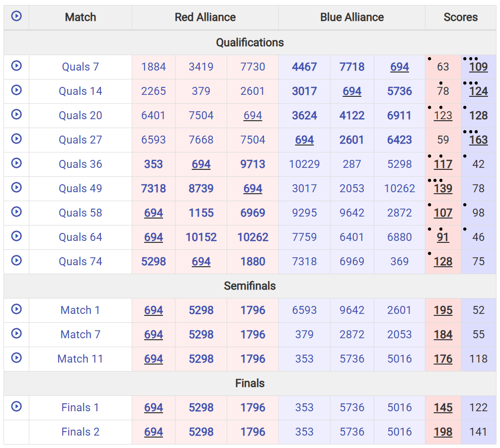
Task: Open the Quals 14 match link
Action: (x=81, y=91)
